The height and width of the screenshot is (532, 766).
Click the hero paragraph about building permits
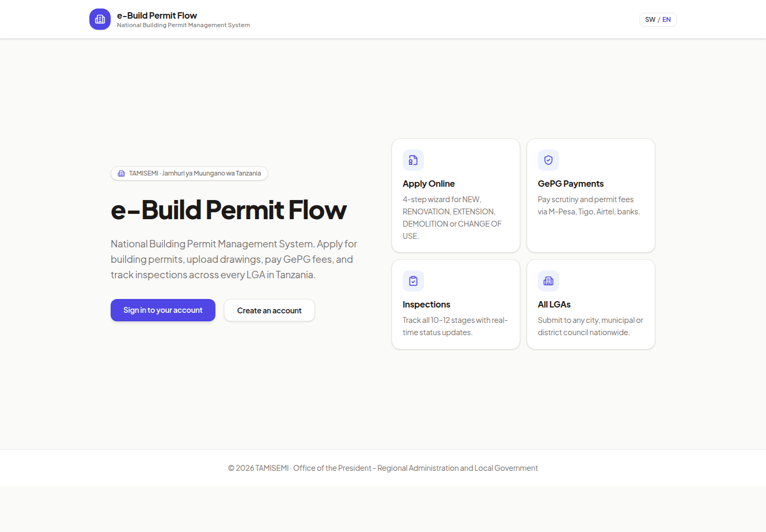pos(234,259)
